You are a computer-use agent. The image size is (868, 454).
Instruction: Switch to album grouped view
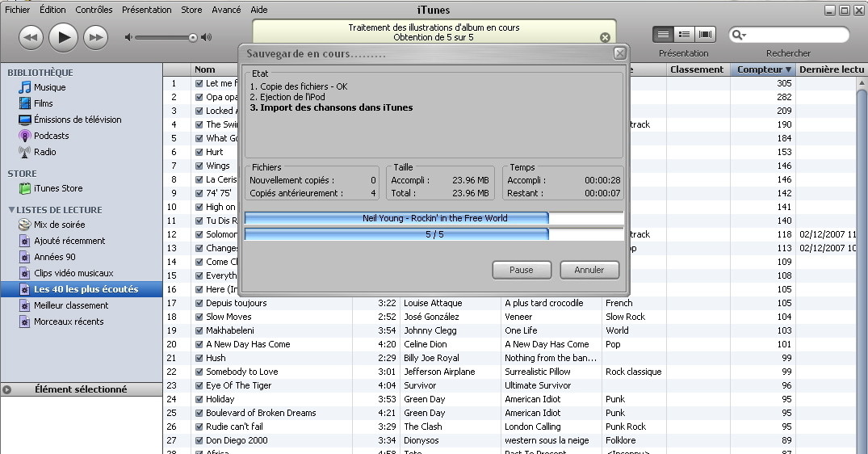[684, 34]
